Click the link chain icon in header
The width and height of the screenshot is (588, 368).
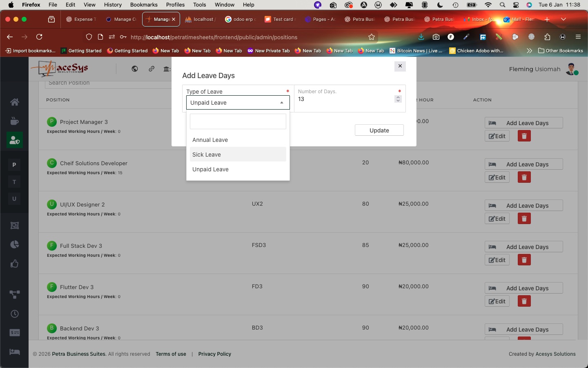151,69
